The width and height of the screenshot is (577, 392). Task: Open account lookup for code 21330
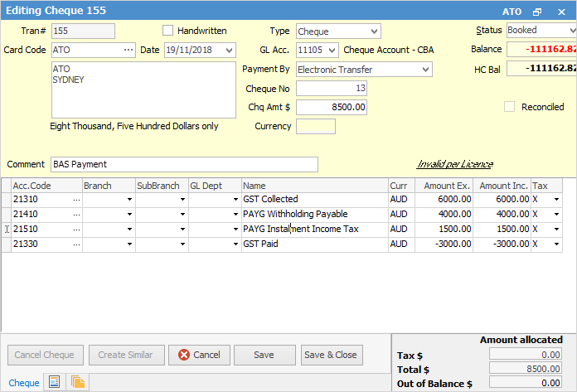point(76,244)
